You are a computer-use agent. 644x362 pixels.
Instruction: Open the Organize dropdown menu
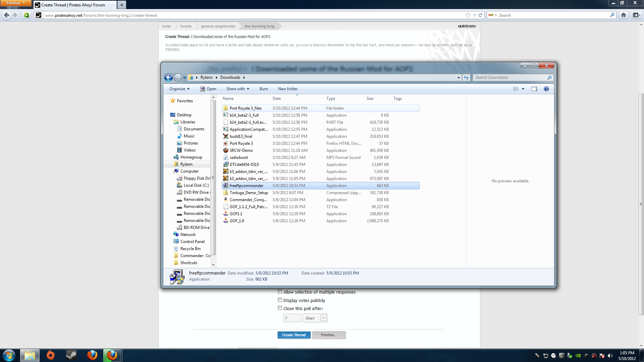pyautogui.click(x=179, y=89)
